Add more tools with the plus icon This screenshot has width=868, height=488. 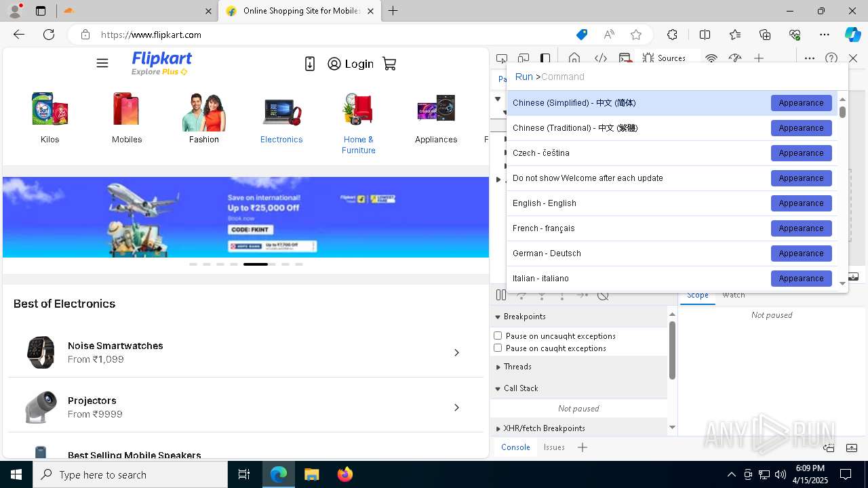tap(759, 58)
